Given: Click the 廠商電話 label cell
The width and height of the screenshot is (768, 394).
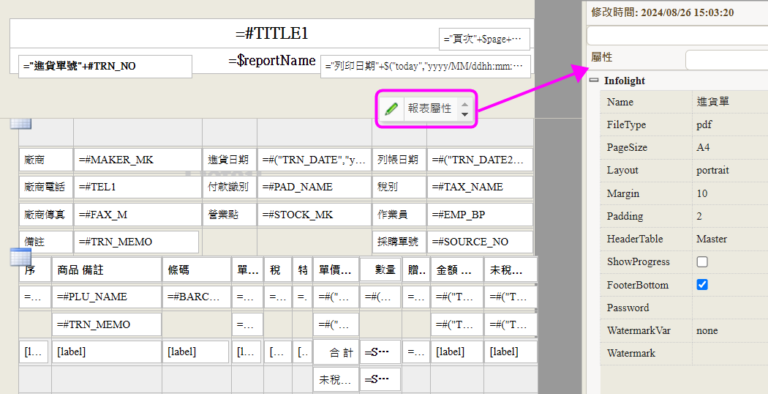Looking at the screenshot, I should (46, 187).
